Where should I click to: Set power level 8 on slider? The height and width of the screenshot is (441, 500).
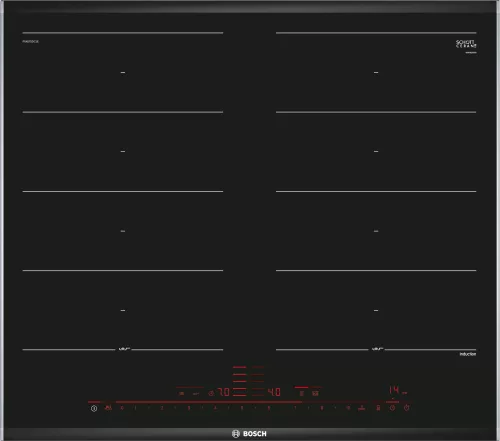322,408
